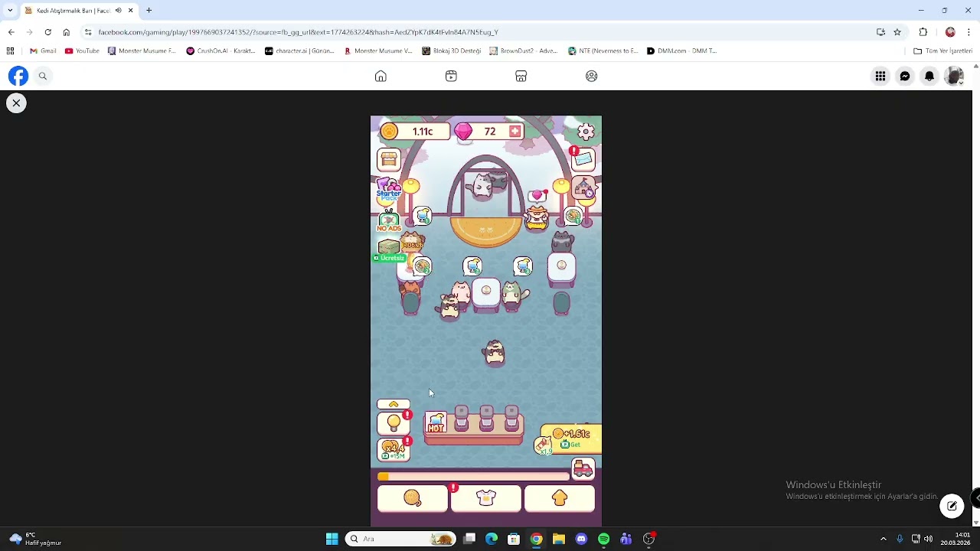Open Facebook search magnifier

[x=43, y=76]
